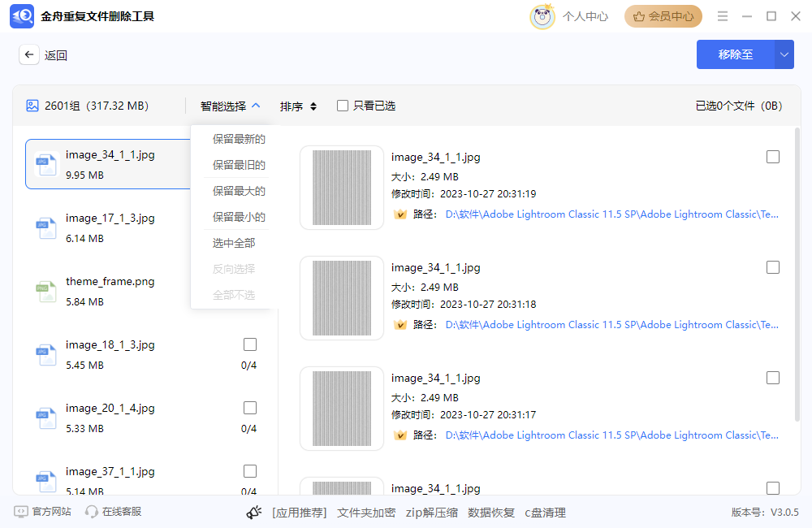
Task: Visit the 官方网站 link
Action: point(52,512)
